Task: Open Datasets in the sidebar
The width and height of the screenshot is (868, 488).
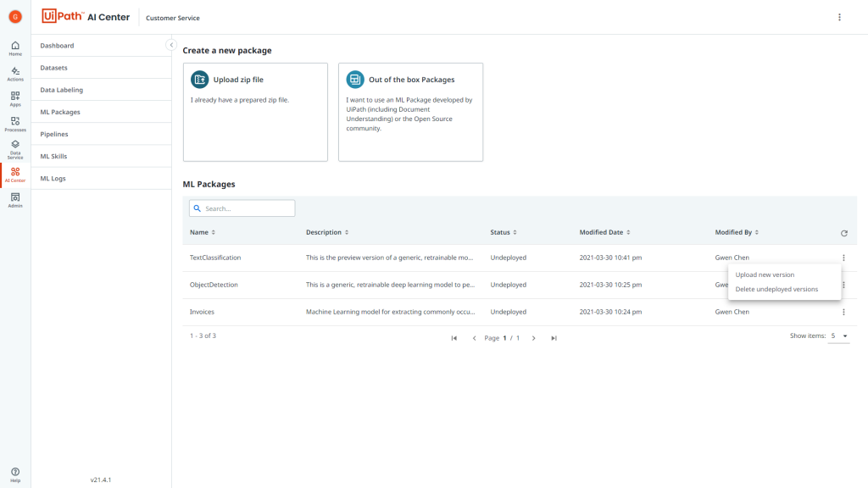Action: 102,68
